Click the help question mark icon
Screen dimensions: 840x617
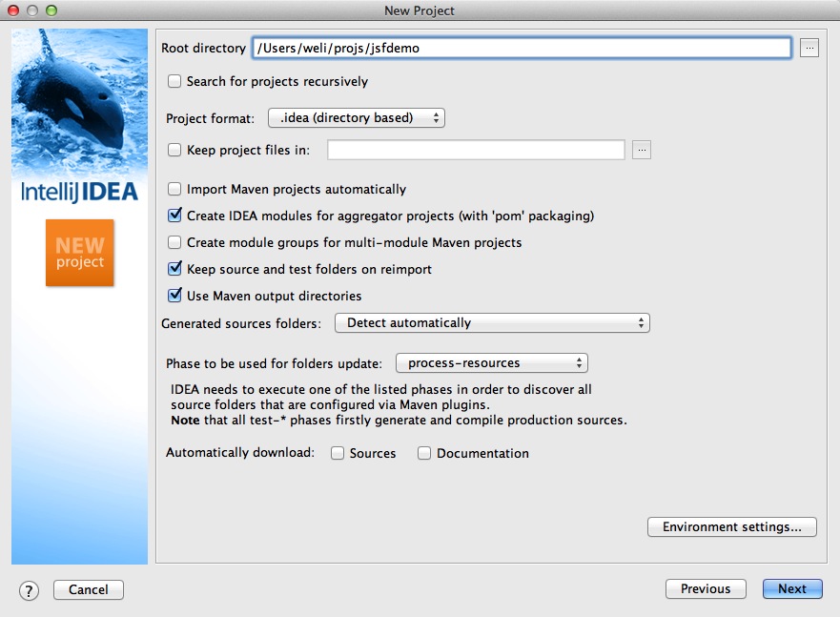[x=29, y=589]
